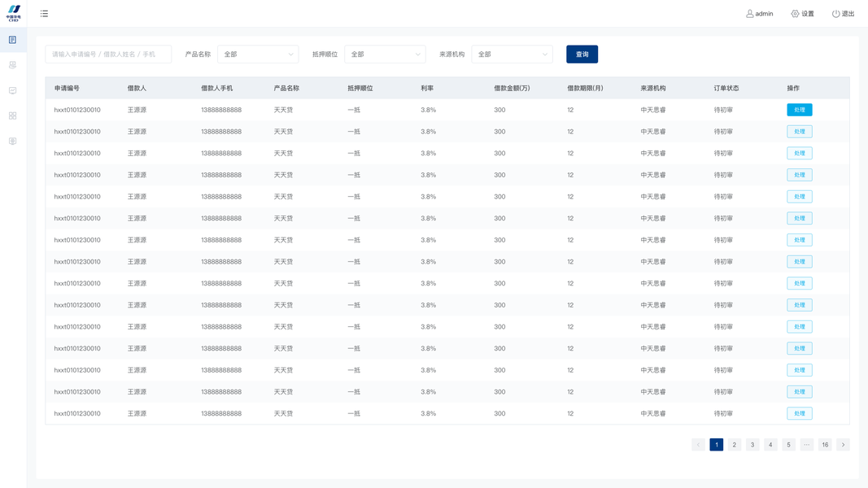This screenshot has height=488, width=868.
Task: Expand the 产品名称 dropdown
Action: [258, 54]
